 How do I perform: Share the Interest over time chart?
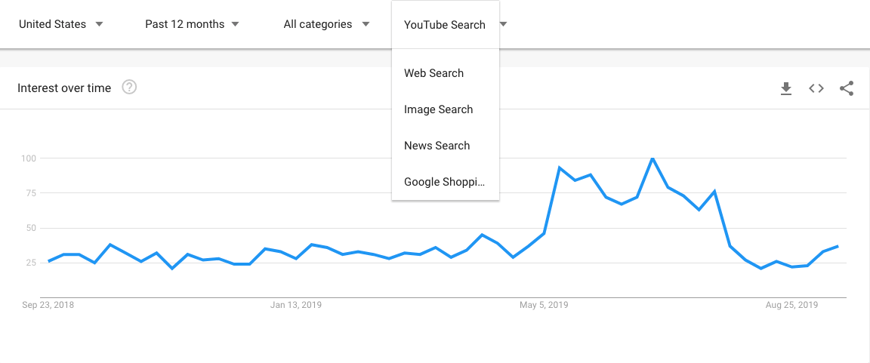pos(846,88)
